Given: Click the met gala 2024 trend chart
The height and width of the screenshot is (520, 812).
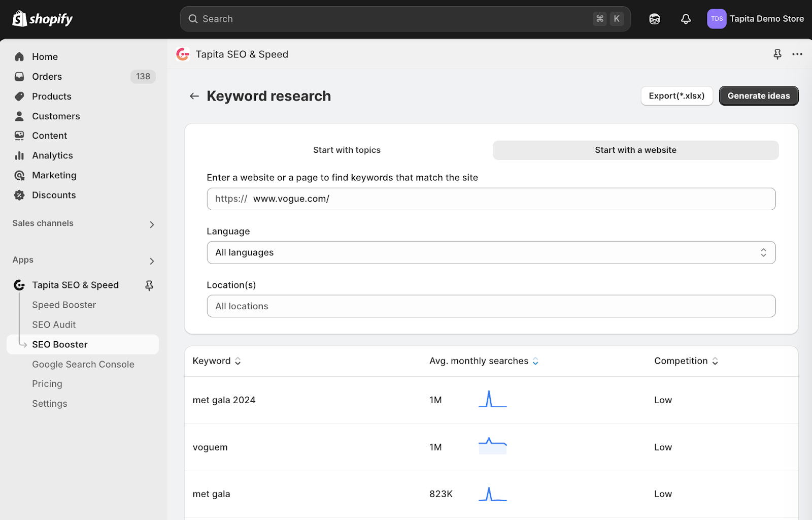Looking at the screenshot, I should coord(492,399).
